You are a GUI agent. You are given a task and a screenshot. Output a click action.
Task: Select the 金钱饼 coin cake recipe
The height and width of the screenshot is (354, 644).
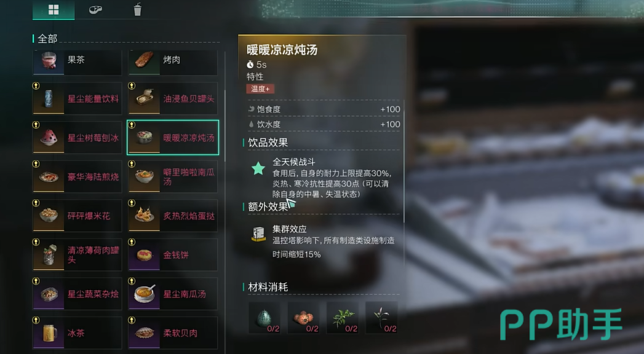click(x=173, y=254)
